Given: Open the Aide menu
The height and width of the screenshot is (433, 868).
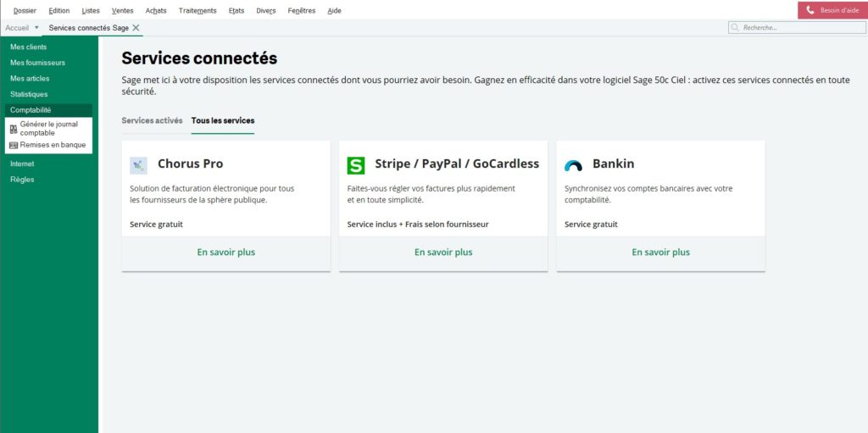Looking at the screenshot, I should (334, 10).
